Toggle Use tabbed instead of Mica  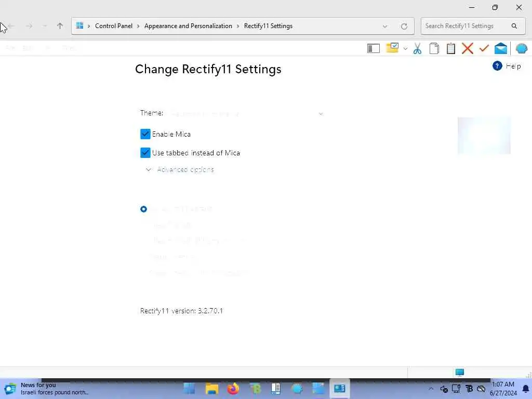[145, 153]
